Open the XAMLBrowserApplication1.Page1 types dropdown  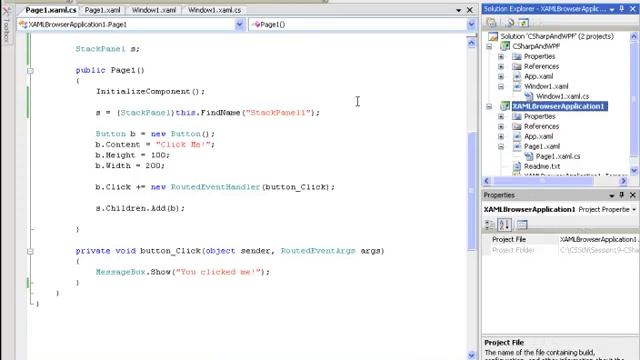pos(239,24)
